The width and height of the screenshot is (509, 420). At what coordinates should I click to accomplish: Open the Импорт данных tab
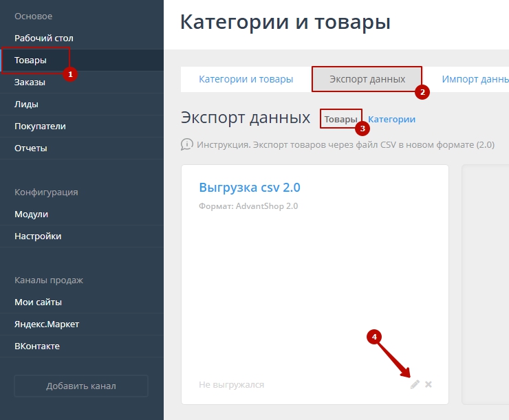tap(475, 79)
